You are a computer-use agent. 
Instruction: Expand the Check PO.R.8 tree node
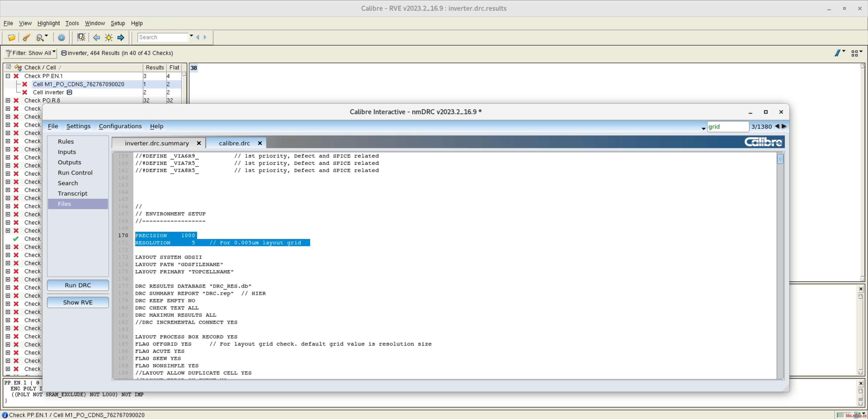(8, 100)
